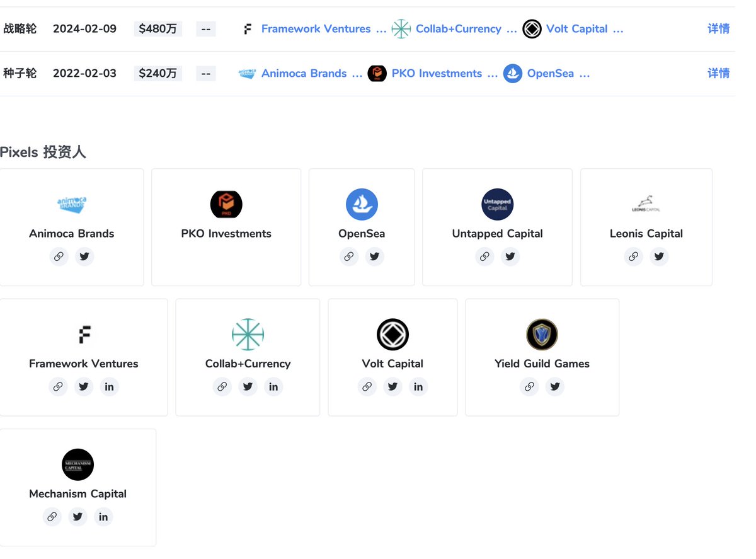Click the Framework Ventures card logo

[84, 335]
